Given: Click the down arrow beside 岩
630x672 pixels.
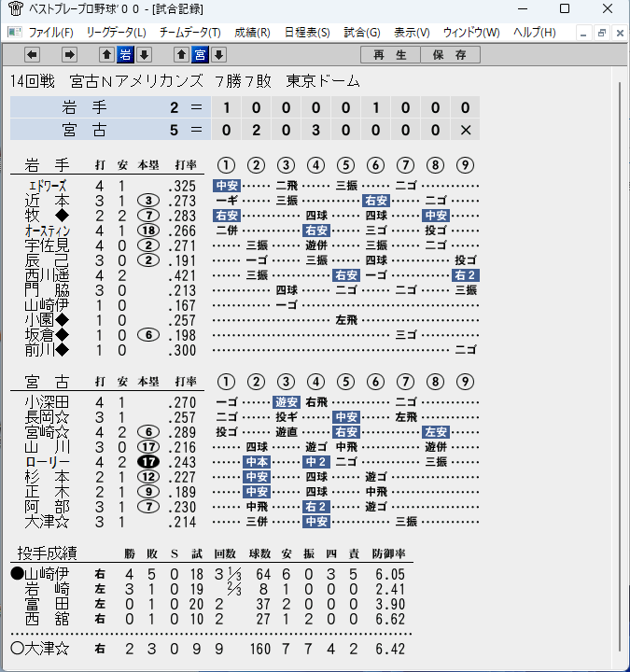Looking at the screenshot, I should 145,55.
